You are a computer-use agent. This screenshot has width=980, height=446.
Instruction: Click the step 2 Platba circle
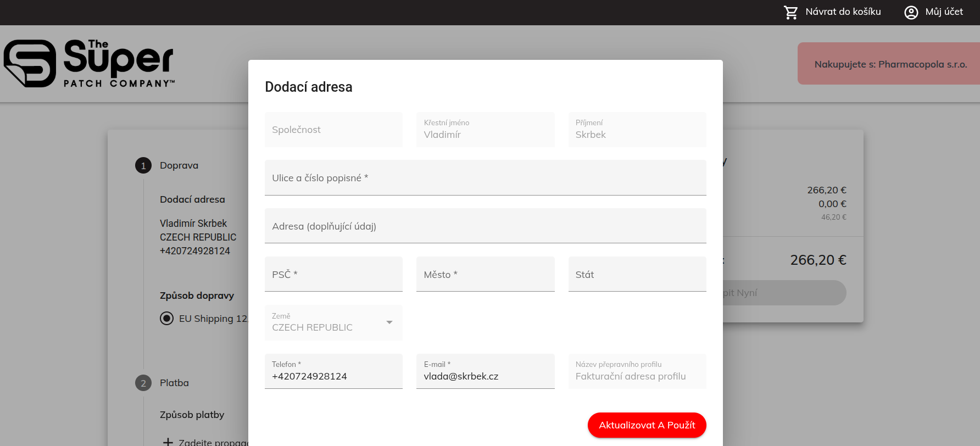click(143, 383)
